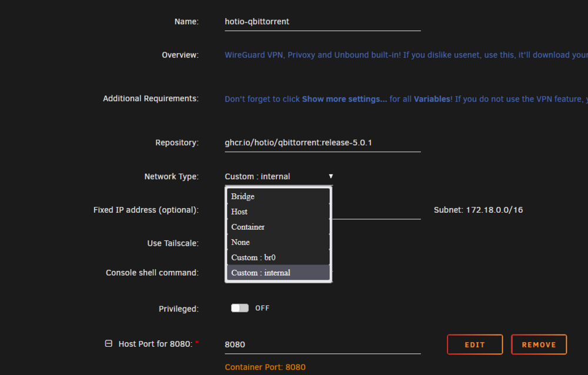The height and width of the screenshot is (375, 588).
Task: Click the Subnet 172.18.0.0/16 label
Action: 478,210
